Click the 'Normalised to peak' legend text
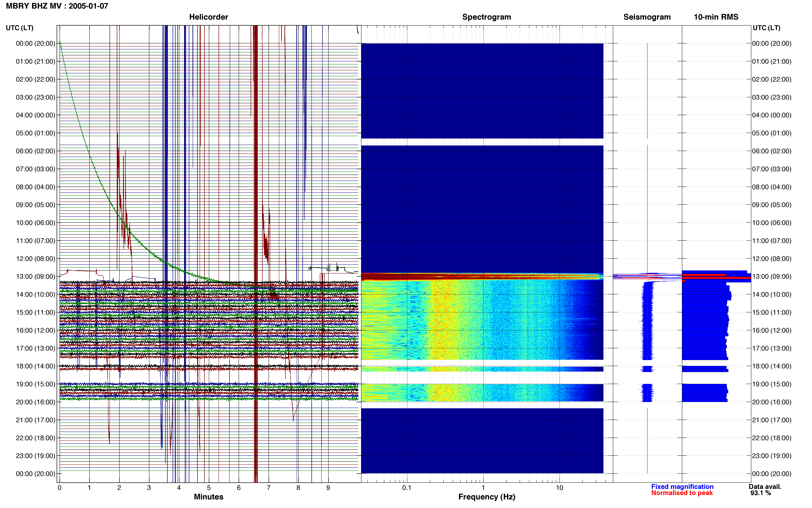 (682, 493)
